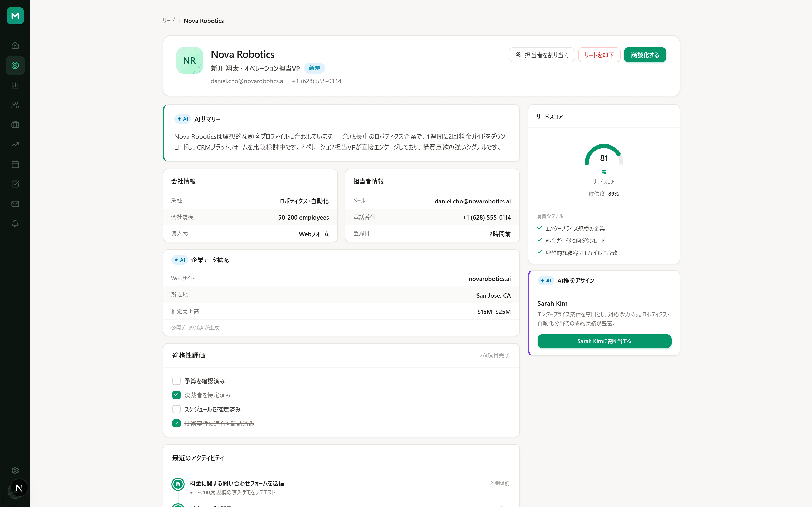812x507 pixels.
Task: Click the $15M–$25M revenue value
Action: pyautogui.click(x=494, y=312)
